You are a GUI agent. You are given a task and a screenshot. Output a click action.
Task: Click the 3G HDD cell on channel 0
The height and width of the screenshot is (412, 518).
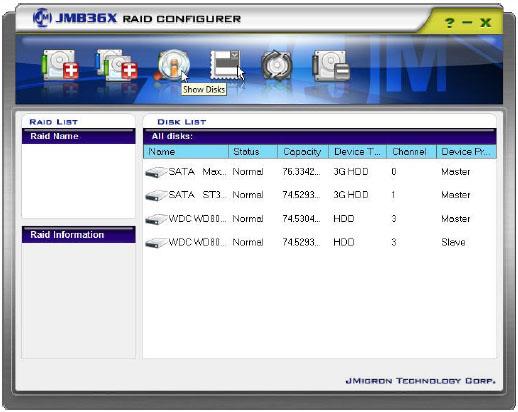point(351,172)
